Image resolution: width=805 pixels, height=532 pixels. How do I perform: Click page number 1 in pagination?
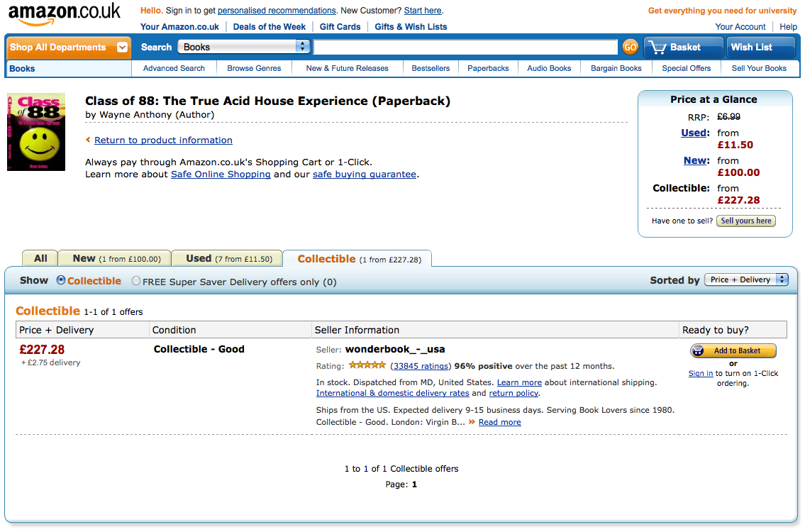[x=414, y=484]
